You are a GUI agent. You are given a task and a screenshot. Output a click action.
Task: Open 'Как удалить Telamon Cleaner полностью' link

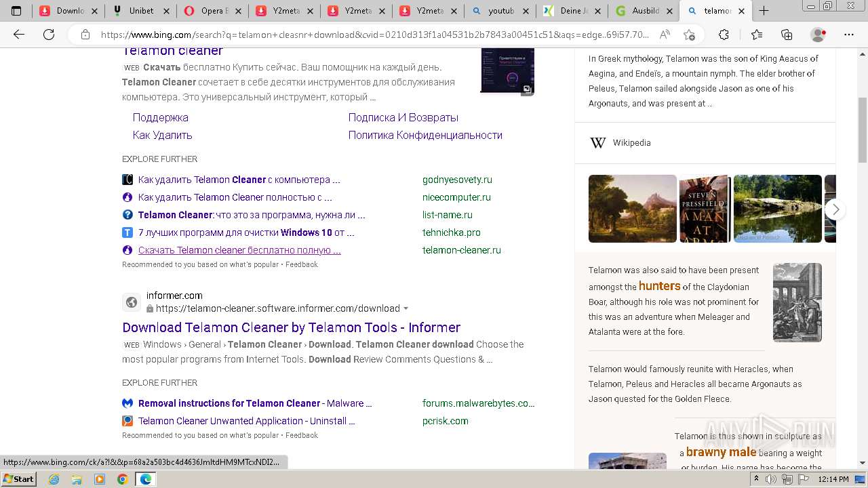click(x=235, y=197)
